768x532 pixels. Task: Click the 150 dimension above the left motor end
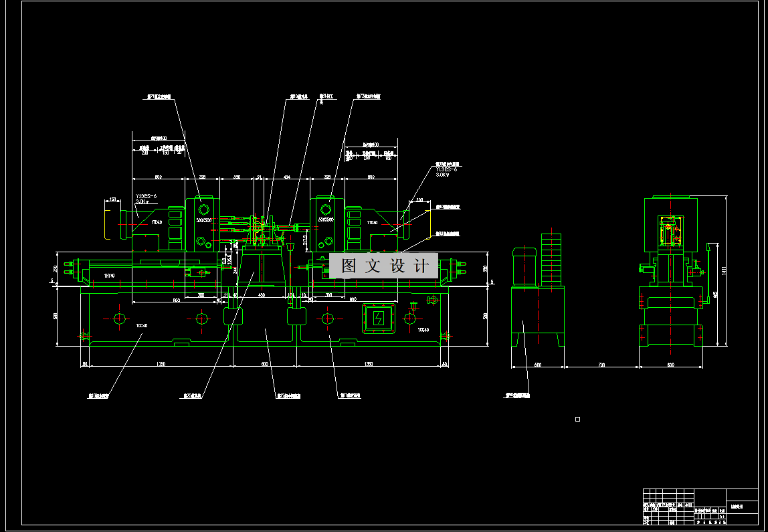(x=112, y=200)
